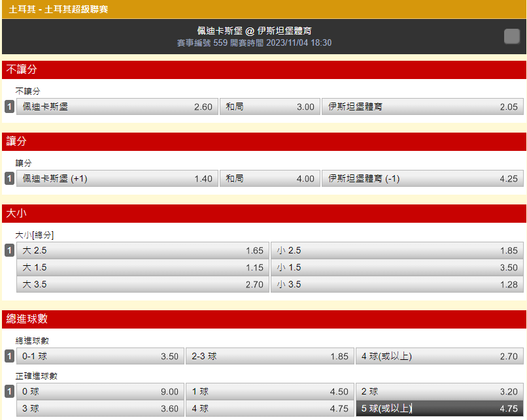Select exact 4 球 at 4.75

[270, 409]
